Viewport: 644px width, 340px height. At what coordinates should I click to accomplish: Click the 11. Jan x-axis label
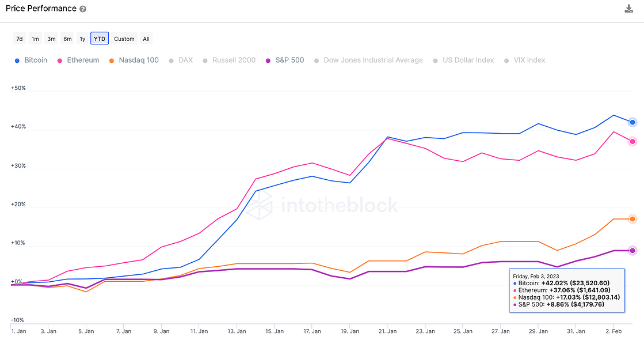[199, 331]
